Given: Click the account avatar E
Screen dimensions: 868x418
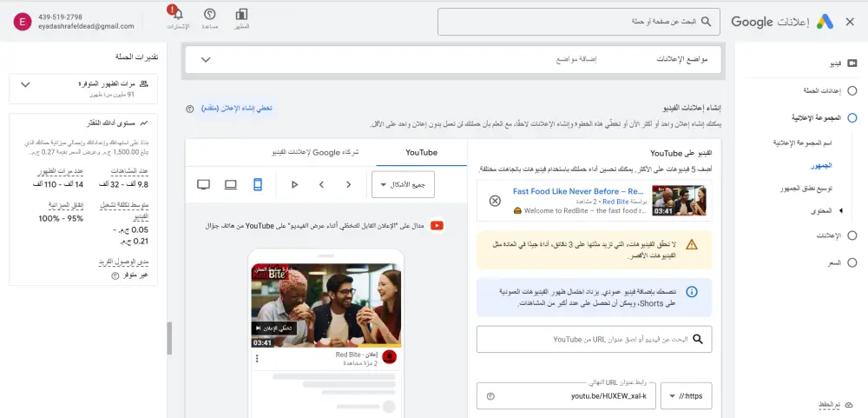Looking at the screenshot, I should pyautogui.click(x=23, y=22).
